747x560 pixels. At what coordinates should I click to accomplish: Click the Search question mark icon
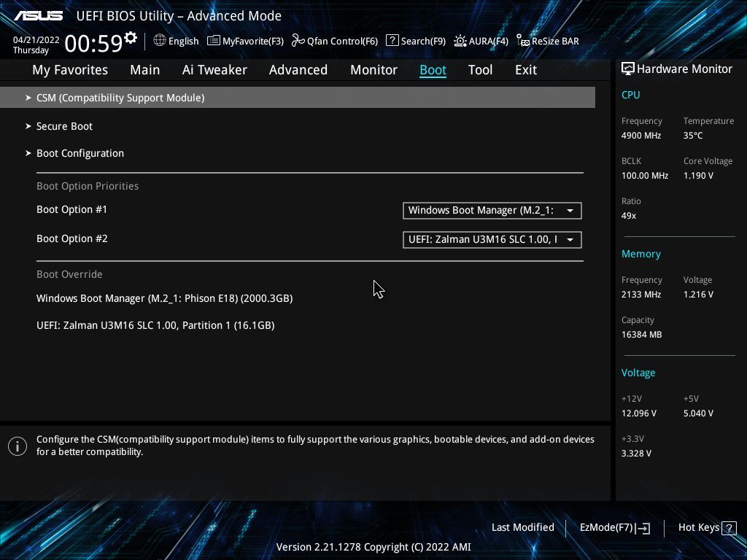[x=392, y=41]
